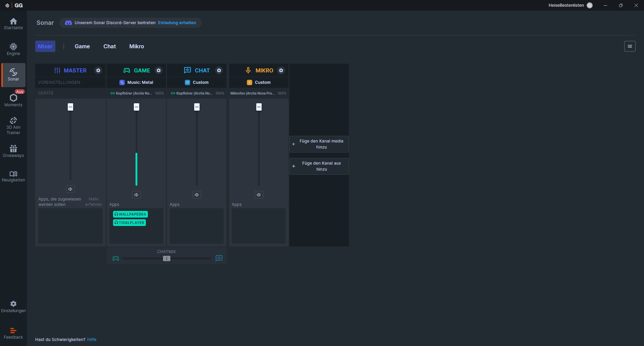Switch to the Game tab
This screenshot has height=346, width=644.
coord(82,46)
